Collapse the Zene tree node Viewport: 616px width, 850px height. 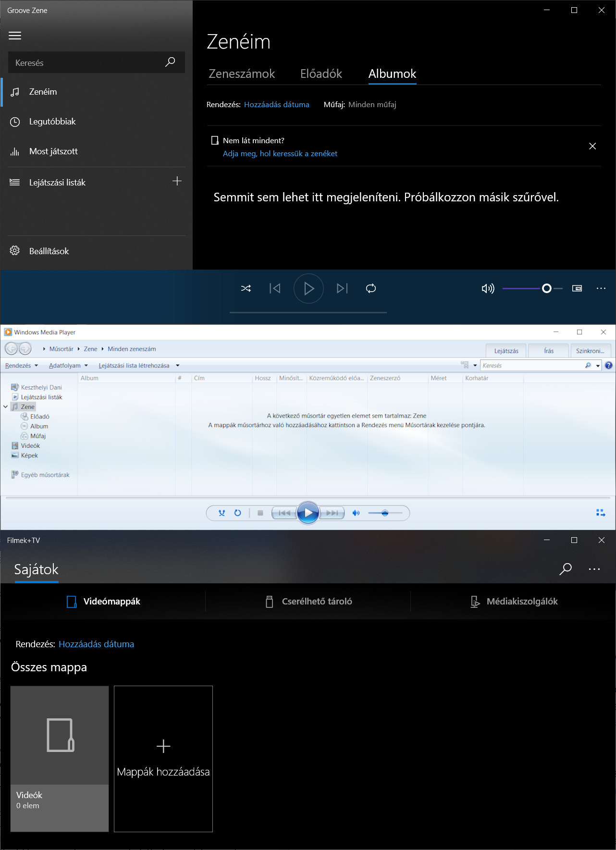[x=6, y=407]
